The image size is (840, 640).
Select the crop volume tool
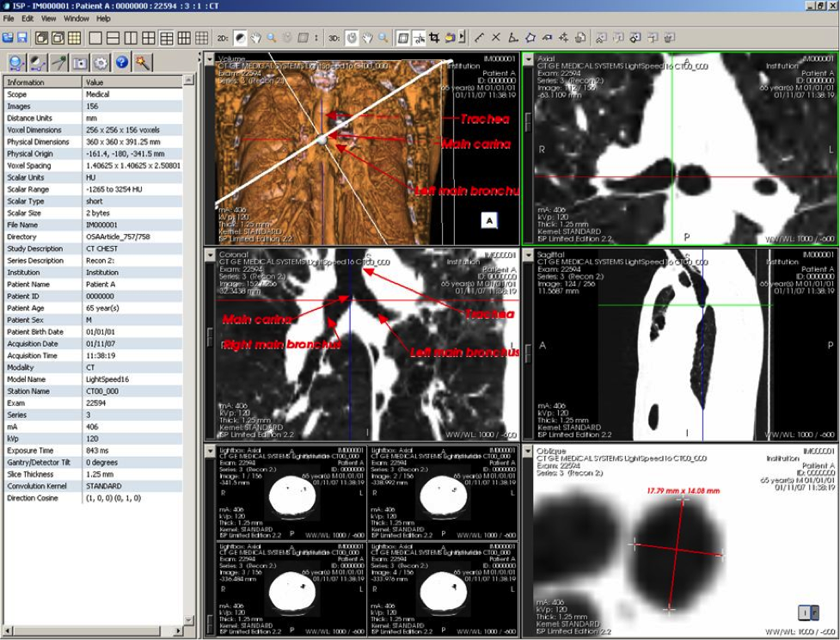tap(434, 38)
